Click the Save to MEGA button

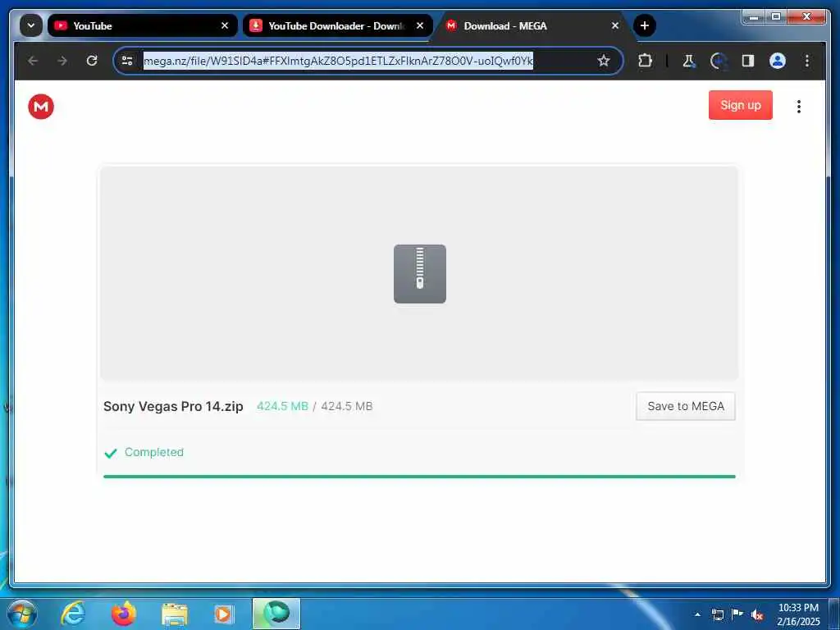[x=685, y=406]
